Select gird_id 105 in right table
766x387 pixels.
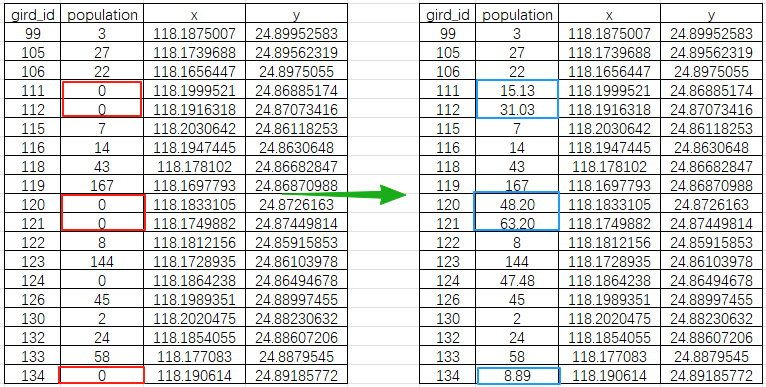click(x=448, y=52)
